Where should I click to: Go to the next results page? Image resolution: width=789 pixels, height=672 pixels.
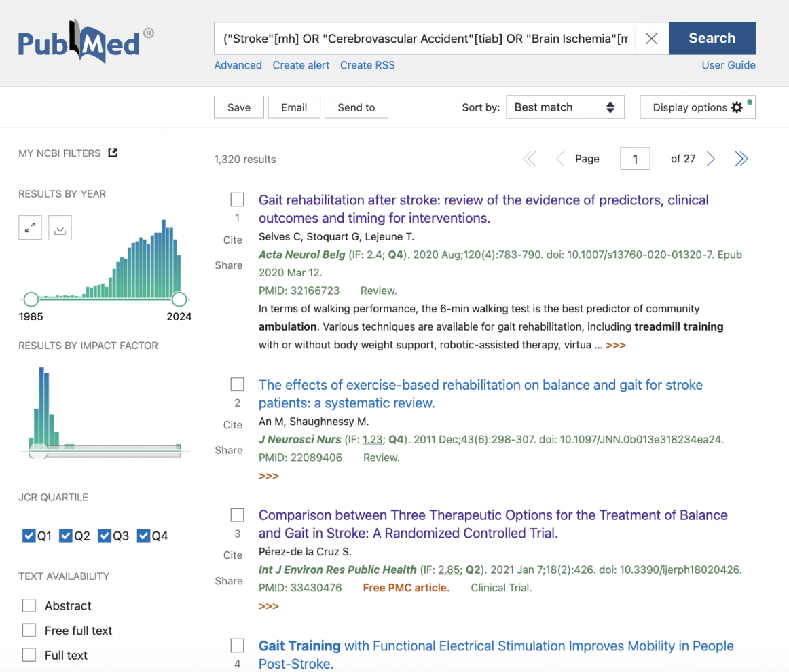[710, 159]
